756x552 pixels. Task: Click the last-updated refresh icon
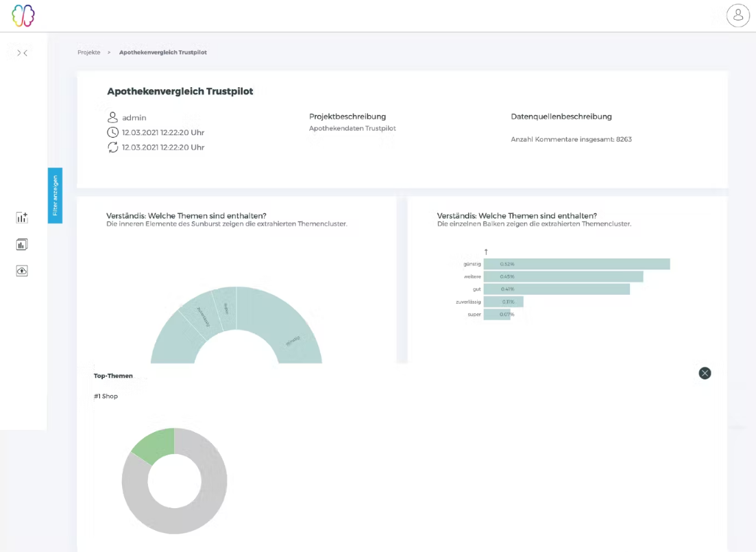(113, 147)
